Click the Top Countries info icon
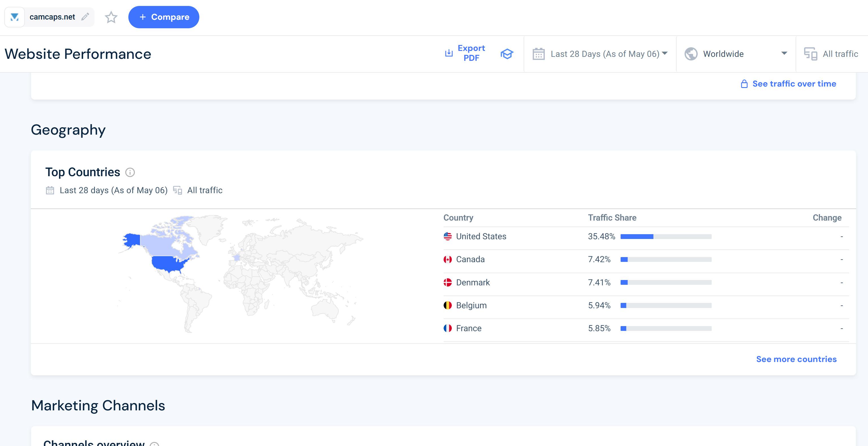Screen dimensions: 868x446 [x=130, y=172]
